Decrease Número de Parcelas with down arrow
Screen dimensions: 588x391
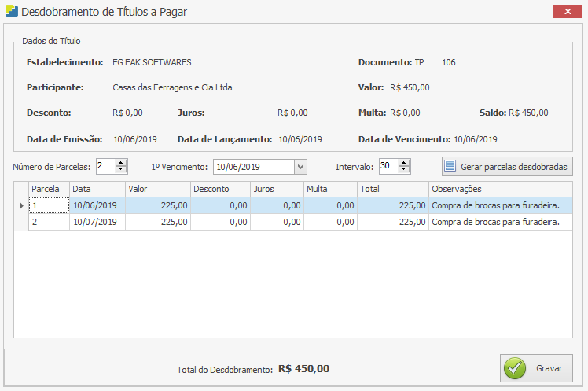(x=121, y=170)
